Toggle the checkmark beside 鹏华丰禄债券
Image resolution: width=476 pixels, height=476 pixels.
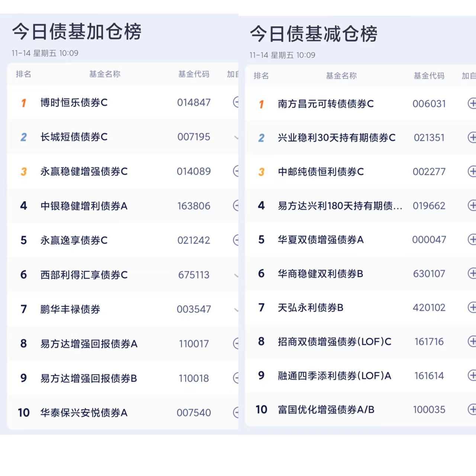tap(236, 309)
